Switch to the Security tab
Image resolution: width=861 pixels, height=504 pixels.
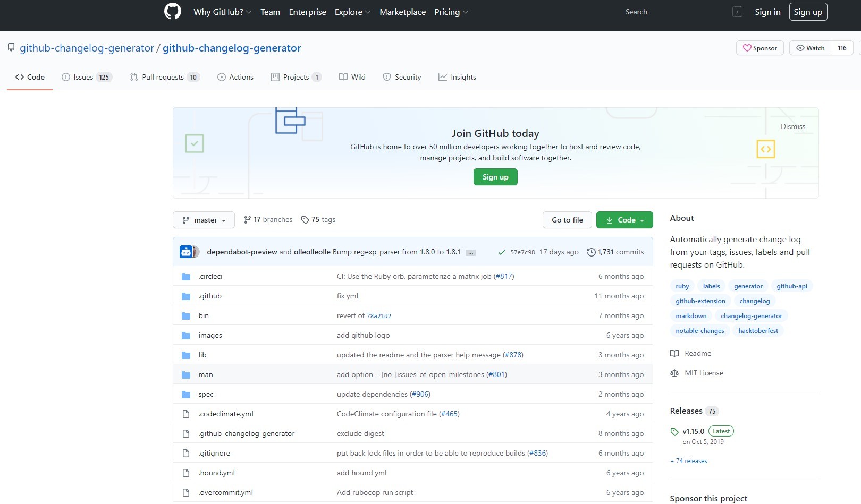(402, 77)
